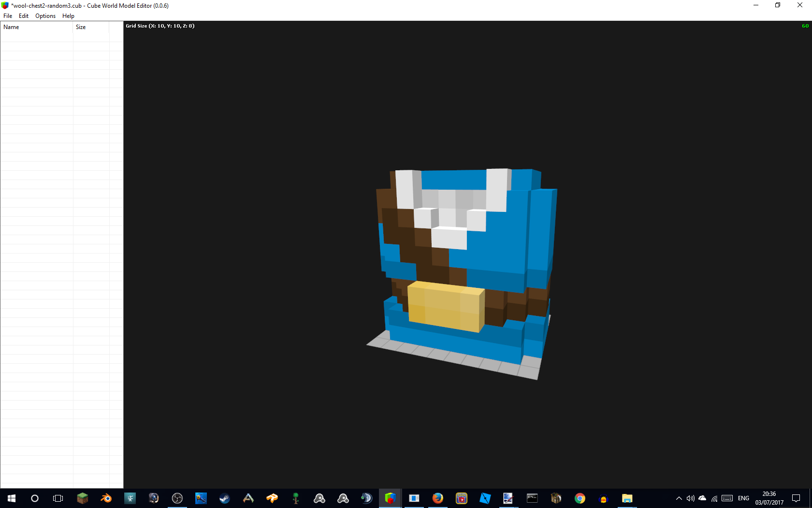Open the ENG language selector
Image resolution: width=812 pixels, height=508 pixels.
743,498
